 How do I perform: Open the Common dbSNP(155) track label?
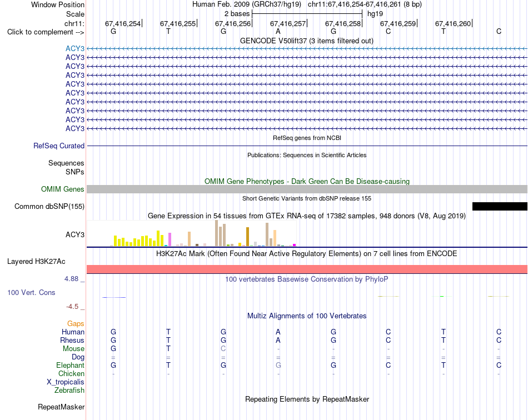coord(49,206)
